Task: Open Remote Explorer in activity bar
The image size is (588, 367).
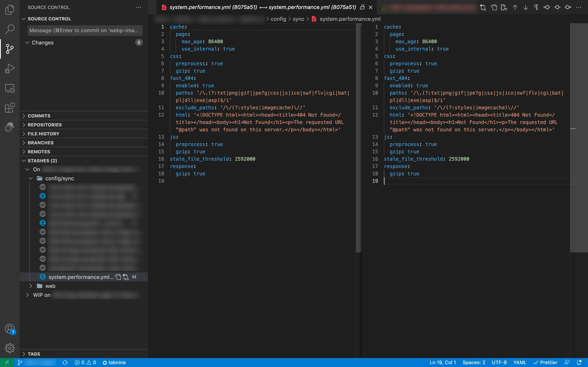Action: coord(10,88)
